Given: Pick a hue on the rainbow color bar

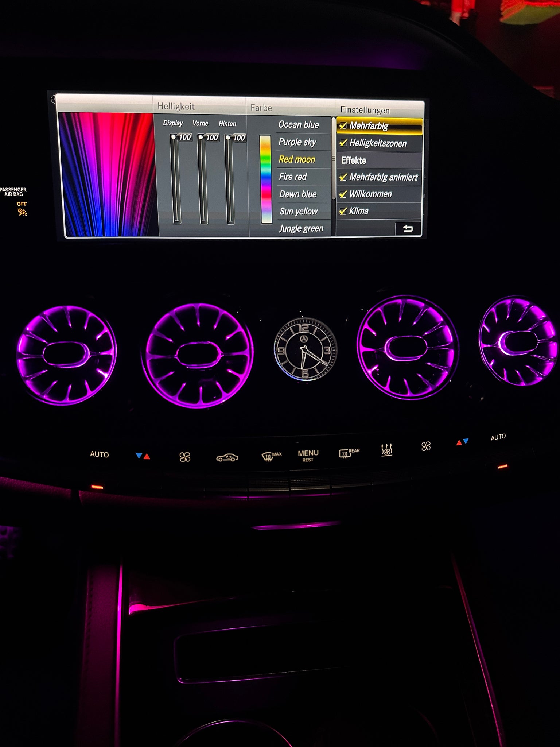Looking at the screenshot, I should tap(266, 179).
